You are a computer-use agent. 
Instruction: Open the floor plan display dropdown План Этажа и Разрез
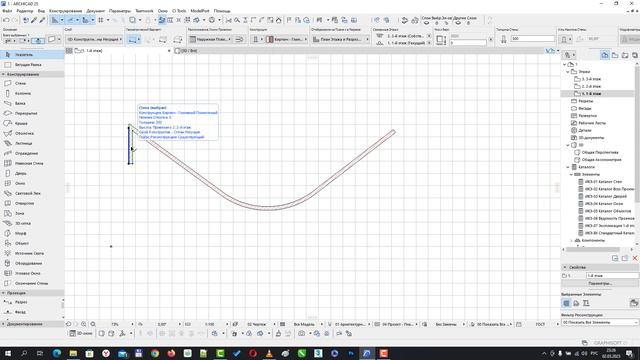340,40
